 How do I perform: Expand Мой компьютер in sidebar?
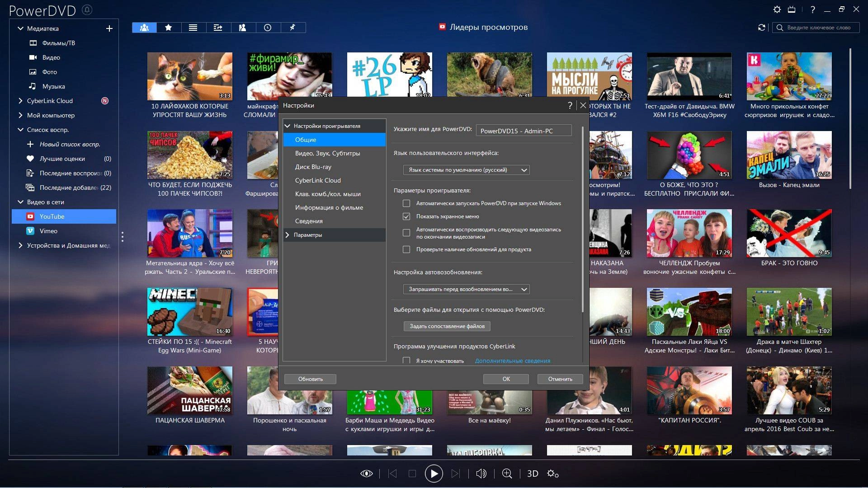[20, 115]
